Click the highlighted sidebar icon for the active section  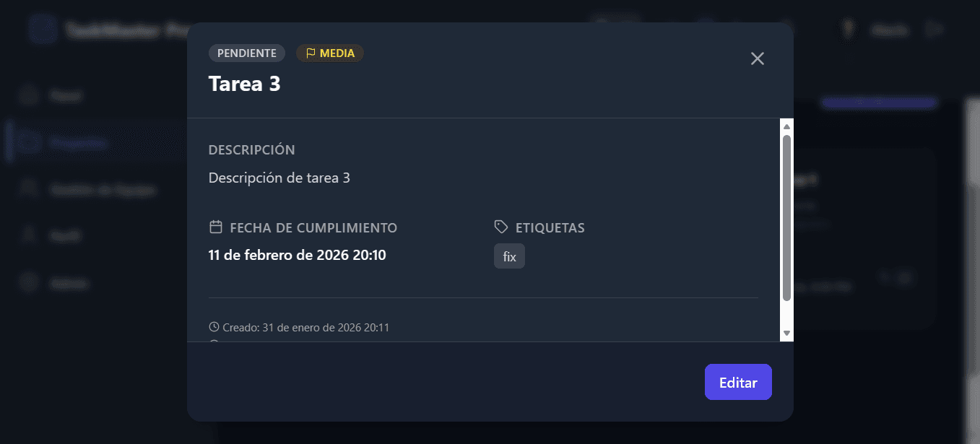point(29,142)
